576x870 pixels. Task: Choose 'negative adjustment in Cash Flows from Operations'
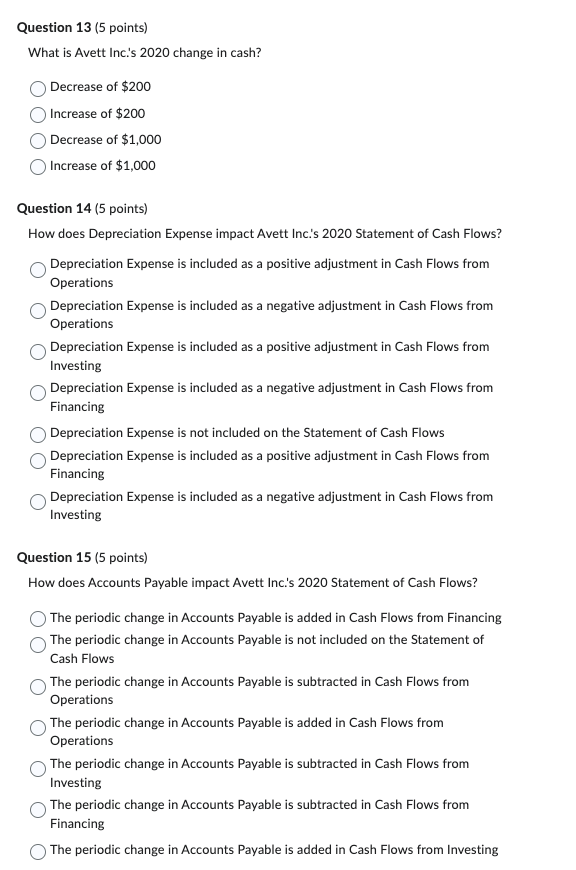click(37, 311)
